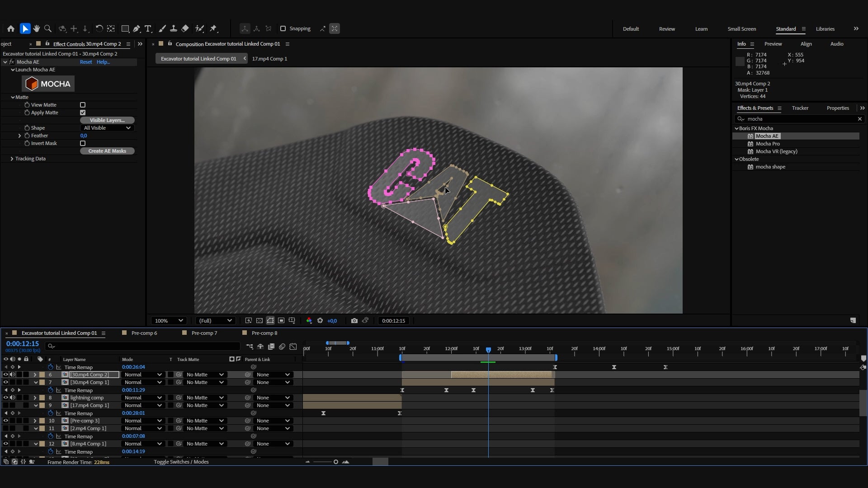The width and height of the screenshot is (868, 488).
Task: Select the Type text tool
Action: click(x=148, y=28)
